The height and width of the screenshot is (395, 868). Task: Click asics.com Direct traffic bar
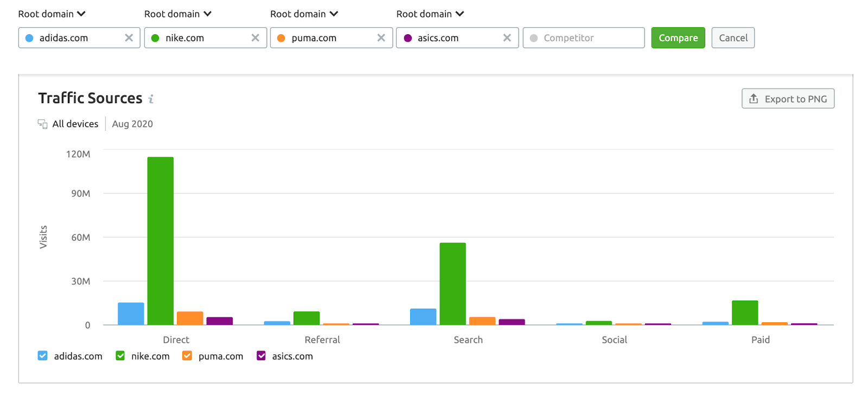coord(220,321)
